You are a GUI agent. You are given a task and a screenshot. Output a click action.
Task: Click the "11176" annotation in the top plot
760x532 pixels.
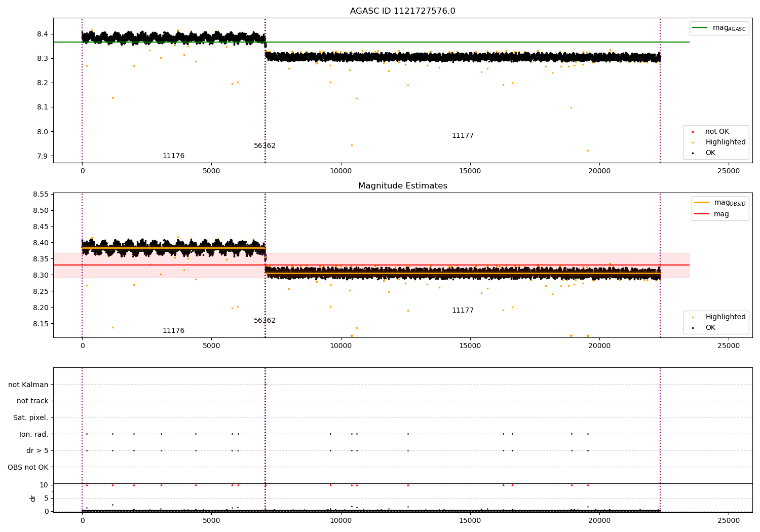point(173,156)
